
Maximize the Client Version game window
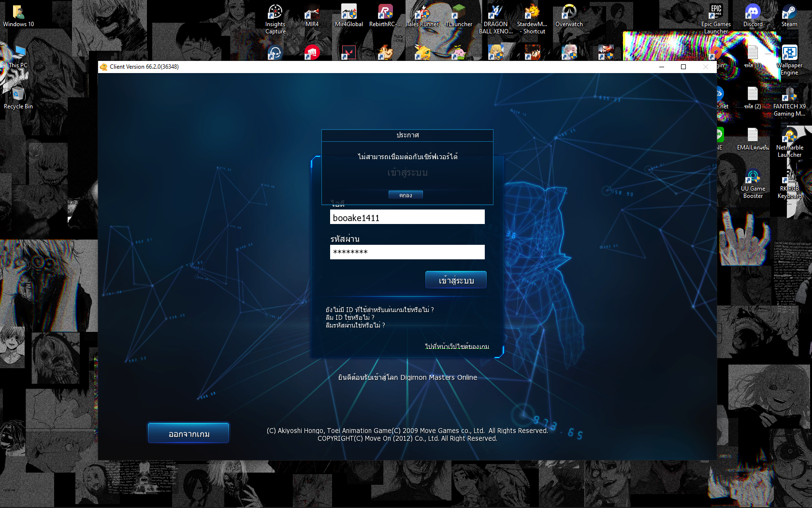[683, 67]
